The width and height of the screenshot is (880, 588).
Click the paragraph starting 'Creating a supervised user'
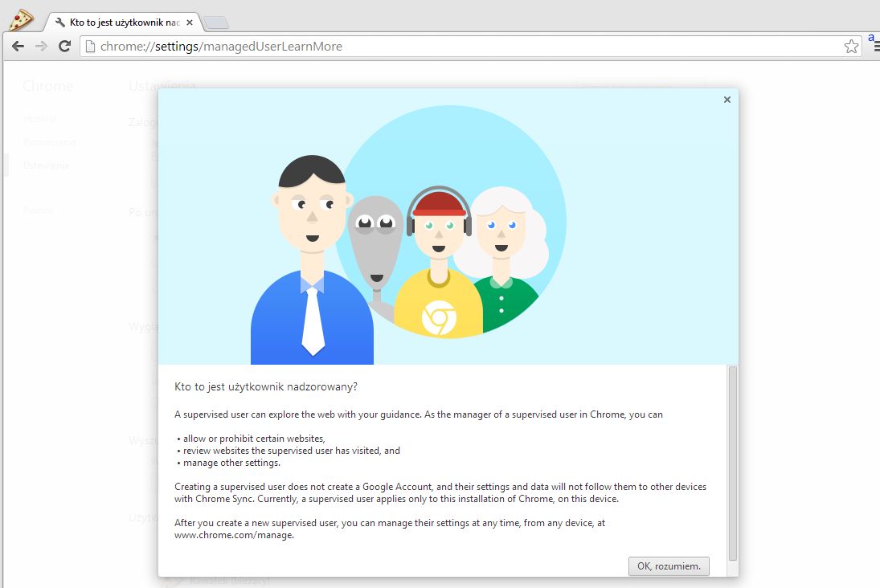(440, 492)
